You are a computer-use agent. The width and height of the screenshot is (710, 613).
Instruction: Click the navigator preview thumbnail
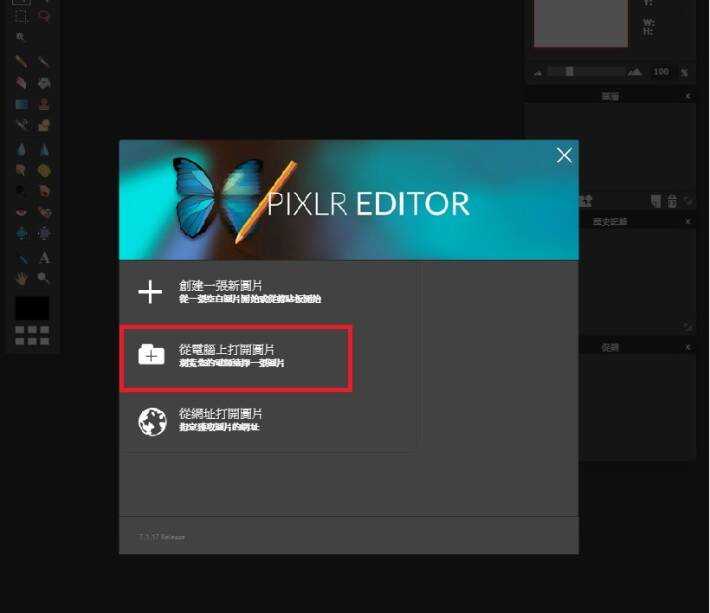pyautogui.click(x=581, y=23)
